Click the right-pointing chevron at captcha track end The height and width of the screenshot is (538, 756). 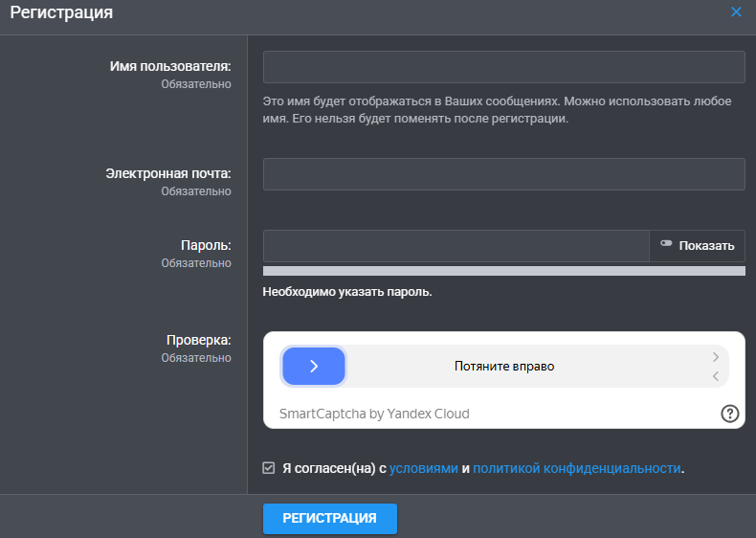pos(716,357)
